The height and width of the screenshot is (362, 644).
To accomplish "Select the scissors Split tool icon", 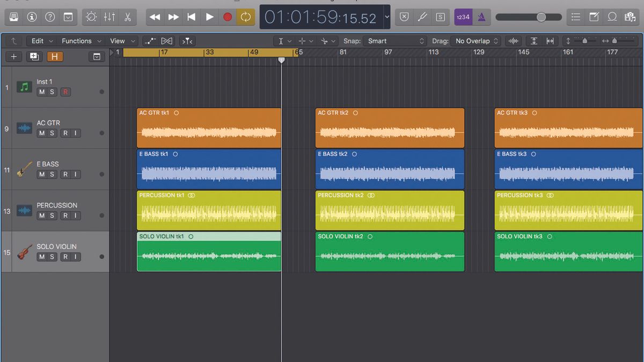I will (x=128, y=17).
